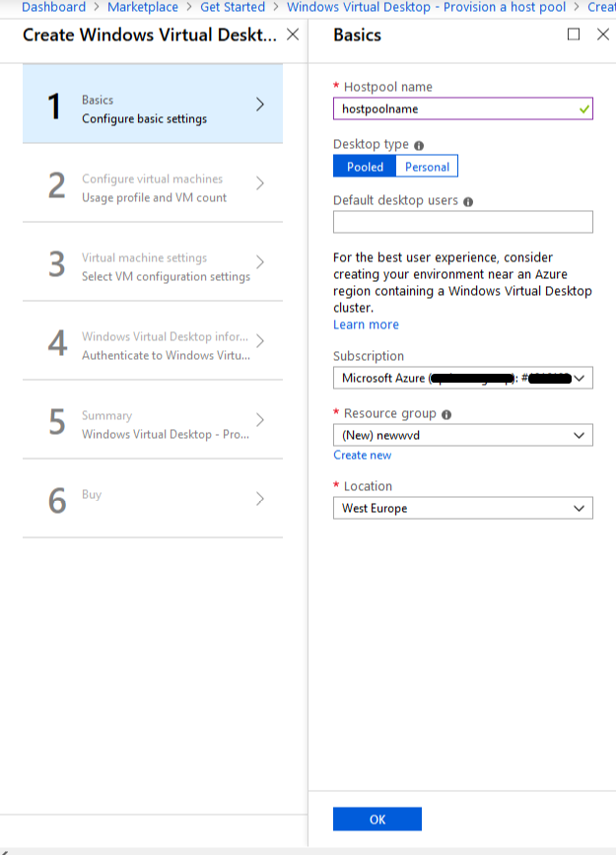Open the Resource group dropdown
This screenshot has width=616, height=855.
point(463,435)
